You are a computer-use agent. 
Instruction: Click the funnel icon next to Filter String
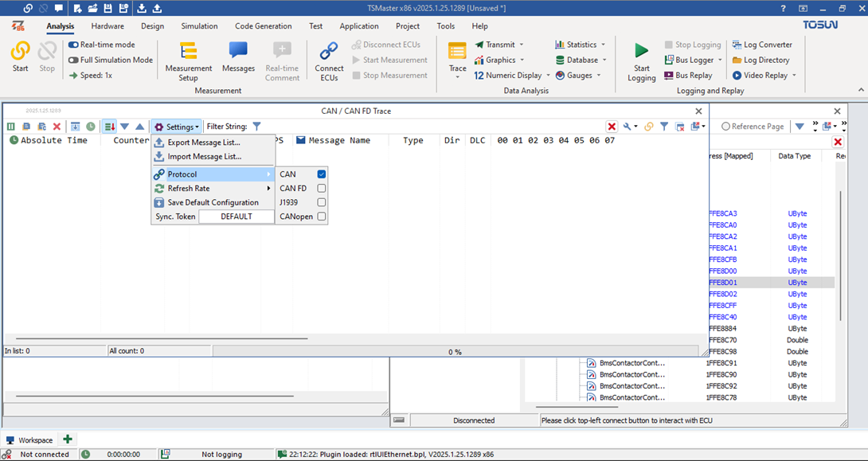tap(256, 127)
